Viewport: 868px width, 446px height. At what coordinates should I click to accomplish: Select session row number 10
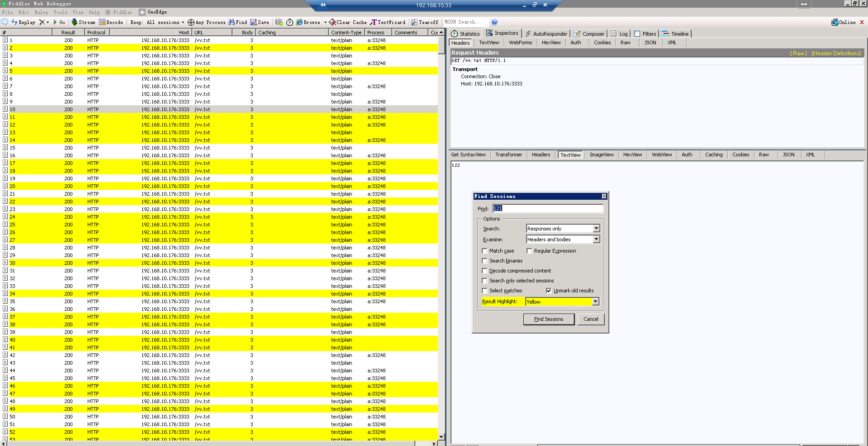click(x=219, y=109)
